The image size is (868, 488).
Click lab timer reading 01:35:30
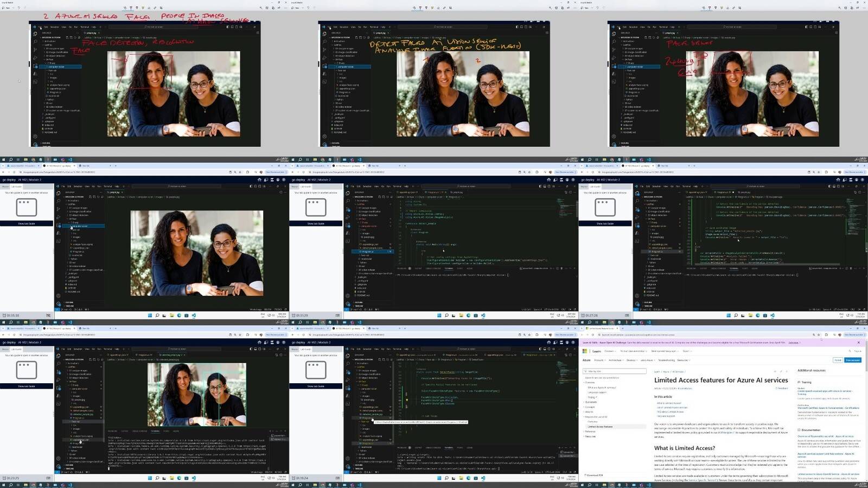[x=13, y=315]
